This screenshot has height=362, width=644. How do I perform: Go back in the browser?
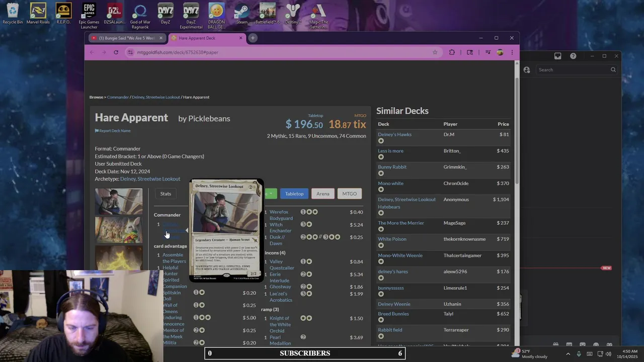click(92, 52)
